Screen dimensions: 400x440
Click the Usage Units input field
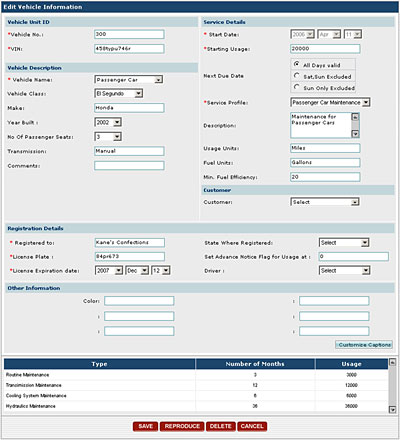click(325, 148)
